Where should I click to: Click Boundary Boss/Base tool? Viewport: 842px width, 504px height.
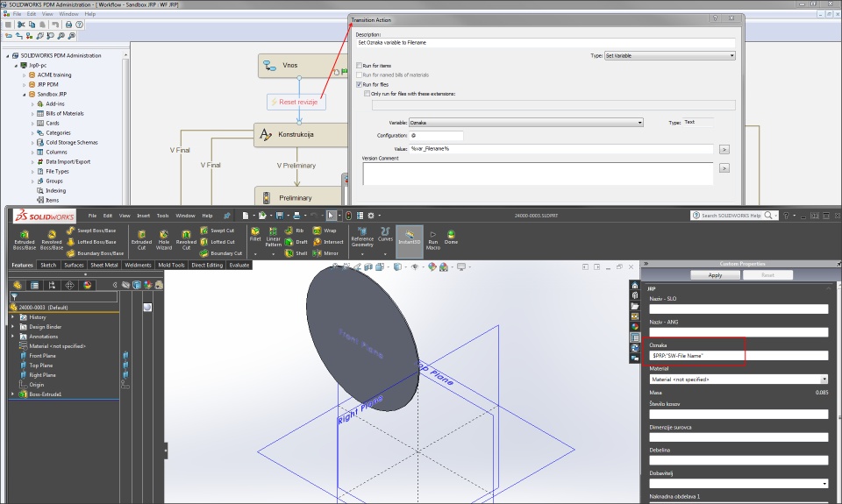pos(95,252)
